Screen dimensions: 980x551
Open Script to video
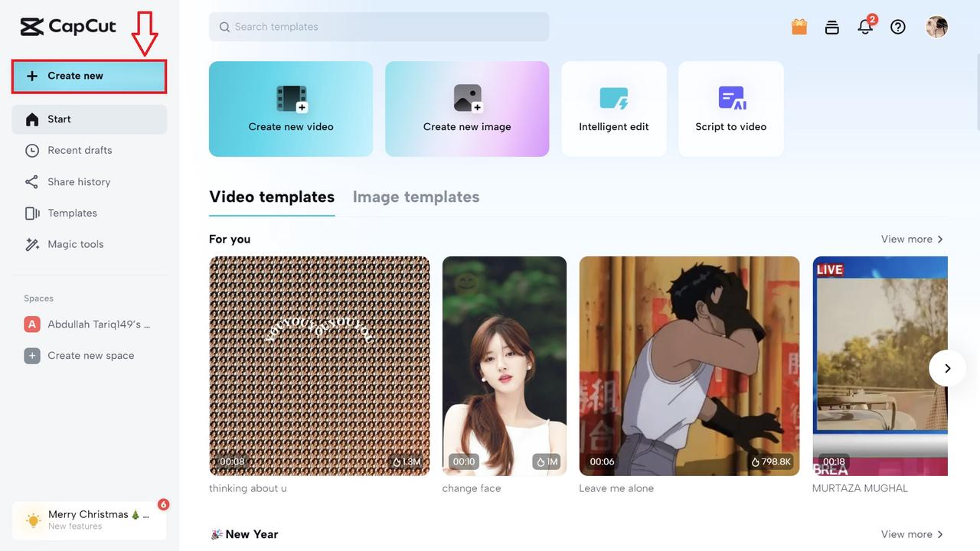click(731, 109)
